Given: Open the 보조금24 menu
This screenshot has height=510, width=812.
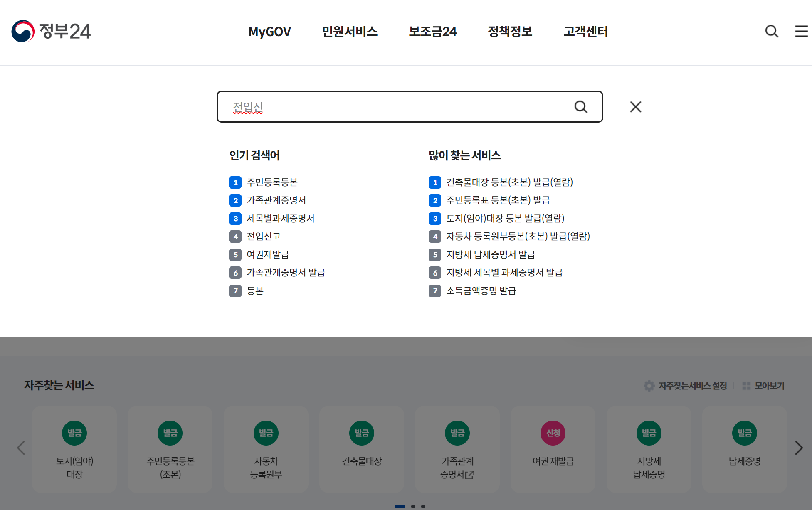Looking at the screenshot, I should 433,31.
